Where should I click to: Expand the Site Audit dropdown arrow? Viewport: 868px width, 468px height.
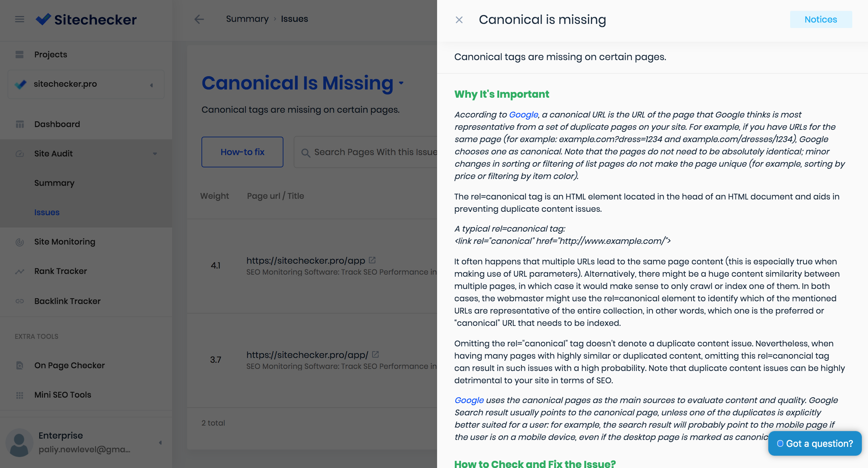[155, 153]
